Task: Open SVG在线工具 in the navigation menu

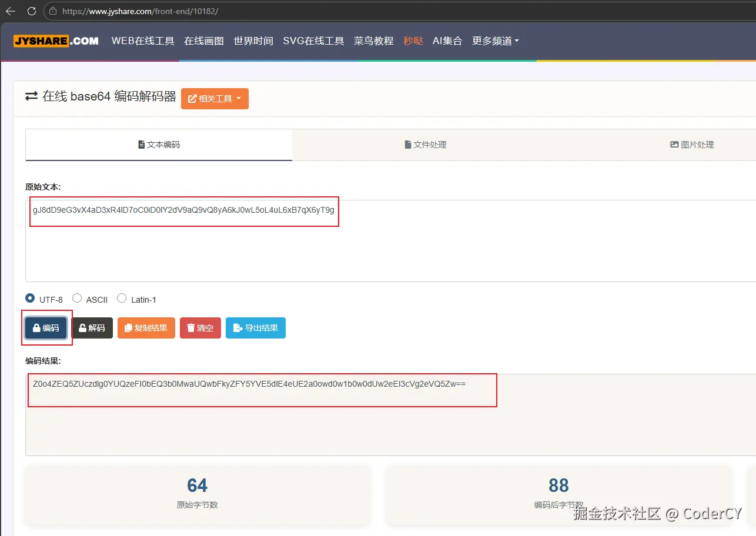Action: tap(313, 41)
